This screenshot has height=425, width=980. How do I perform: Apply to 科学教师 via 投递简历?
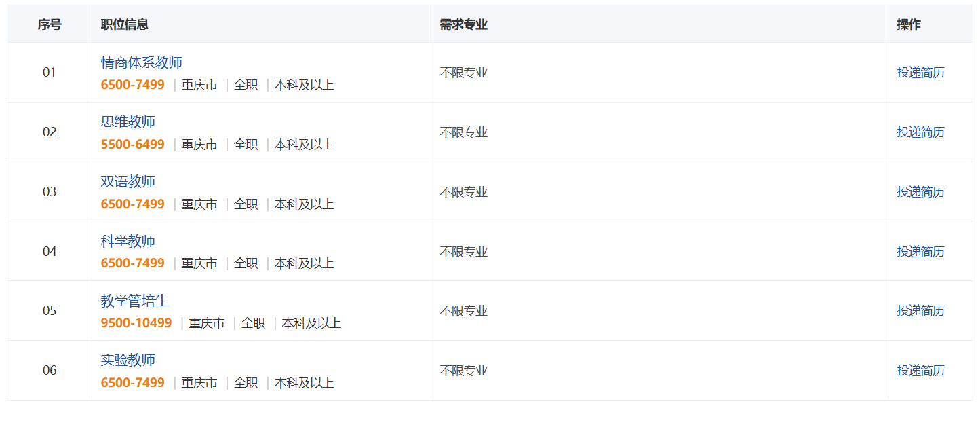pyautogui.click(x=920, y=251)
